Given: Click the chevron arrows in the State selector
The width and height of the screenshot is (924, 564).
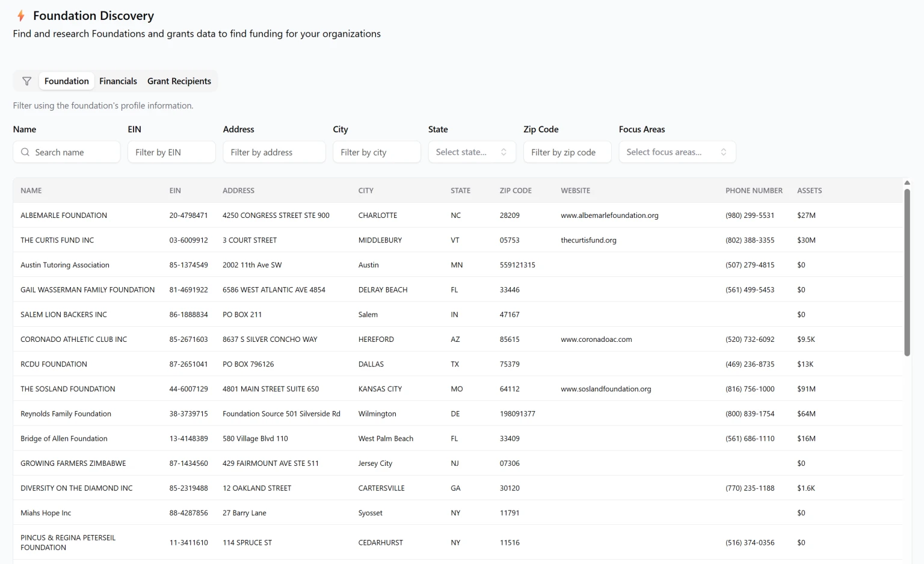Looking at the screenshot, I should pyautogui.click(x=504, y=152).
